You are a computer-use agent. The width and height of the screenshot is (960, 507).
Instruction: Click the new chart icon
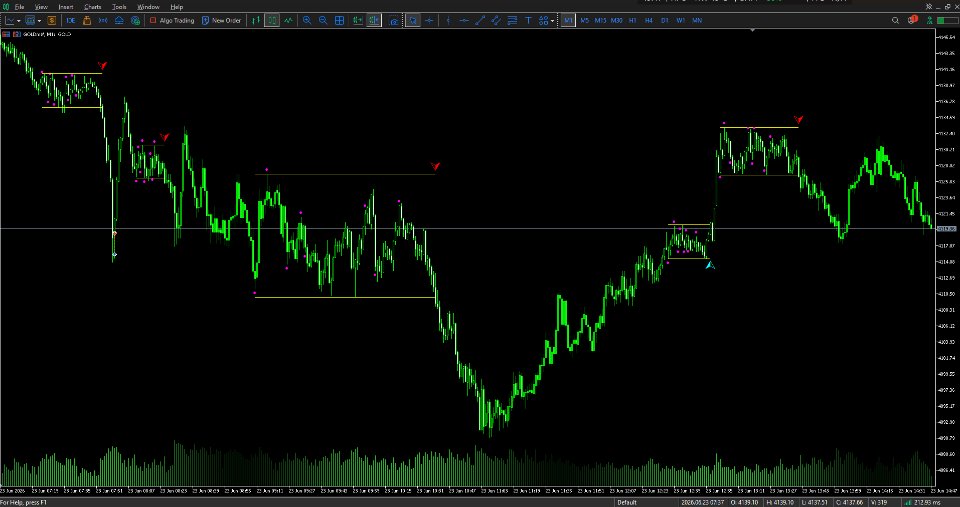10,20
